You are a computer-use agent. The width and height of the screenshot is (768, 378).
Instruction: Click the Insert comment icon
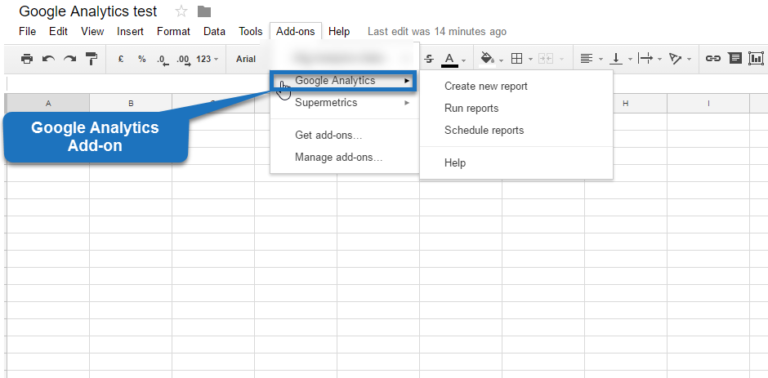point(735,59)
